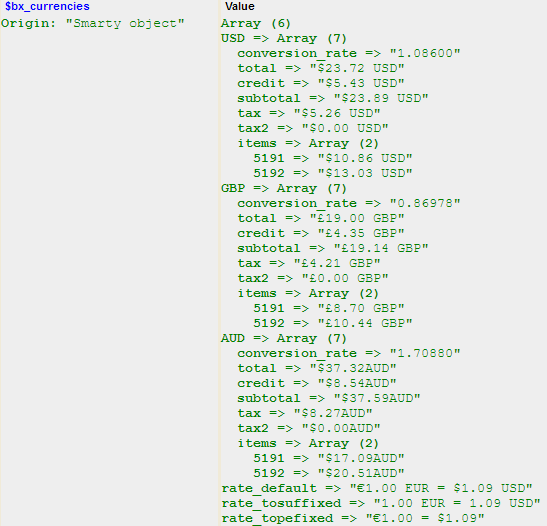Click the GBP subtotal £19.14 line
This screenshot has width=547, height=526.
333,248
